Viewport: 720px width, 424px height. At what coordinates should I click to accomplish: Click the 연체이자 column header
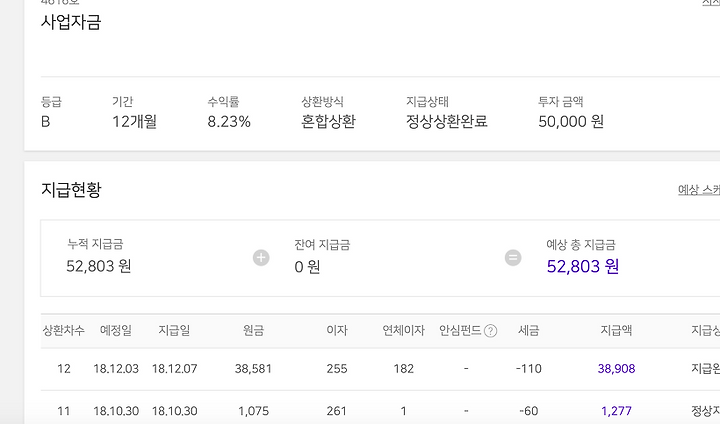click(x=404, y=331)
